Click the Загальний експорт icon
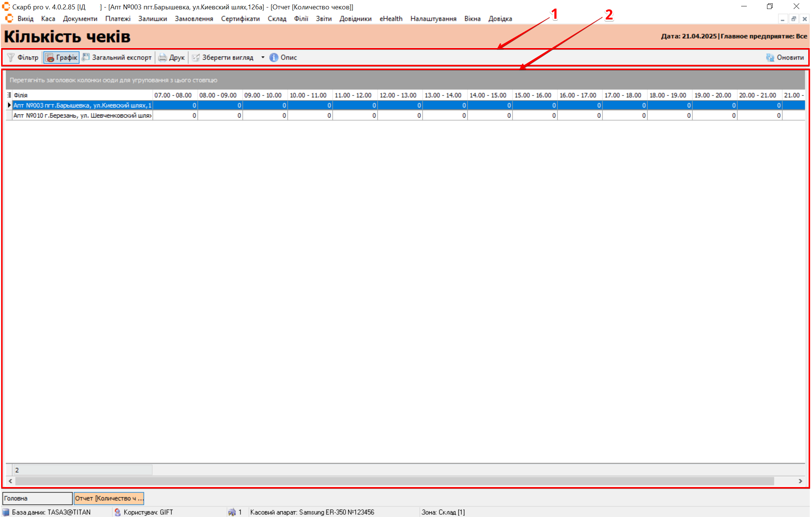 86,57
